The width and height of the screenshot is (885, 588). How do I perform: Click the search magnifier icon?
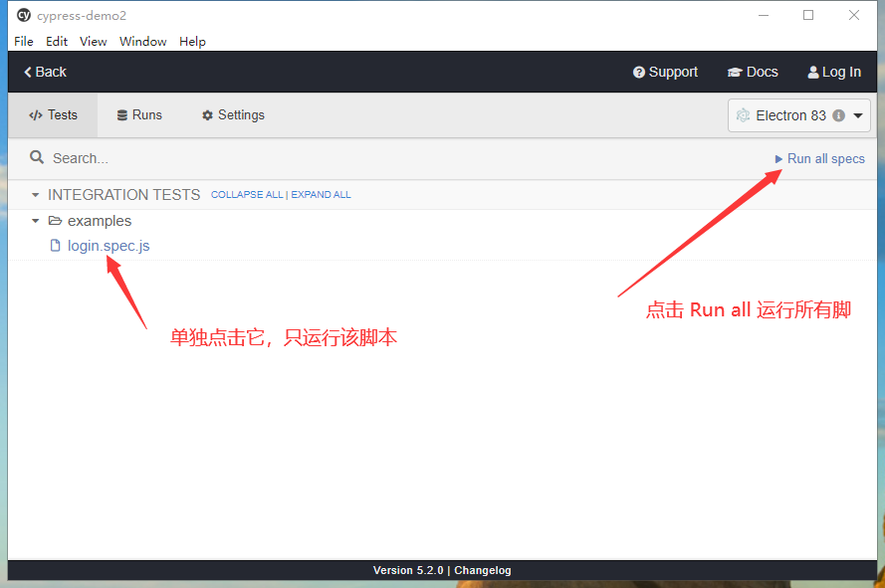click(x=37, y=157)
